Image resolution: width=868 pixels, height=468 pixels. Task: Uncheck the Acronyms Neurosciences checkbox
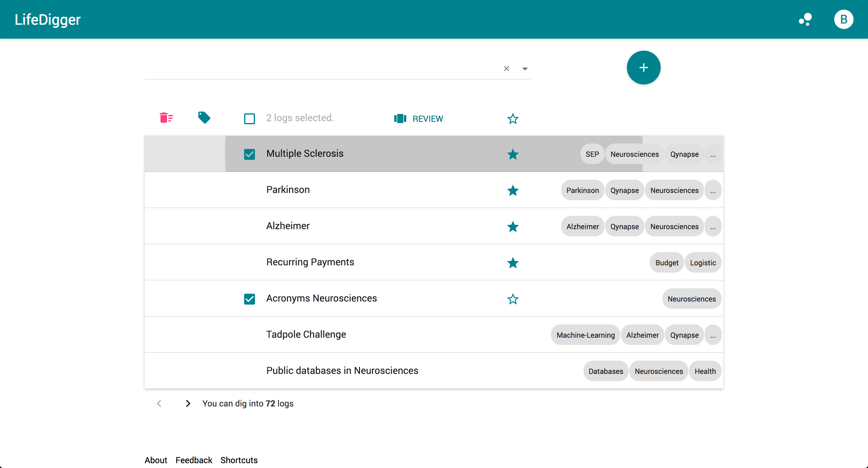pyautogui.click(x=249, y=299)
